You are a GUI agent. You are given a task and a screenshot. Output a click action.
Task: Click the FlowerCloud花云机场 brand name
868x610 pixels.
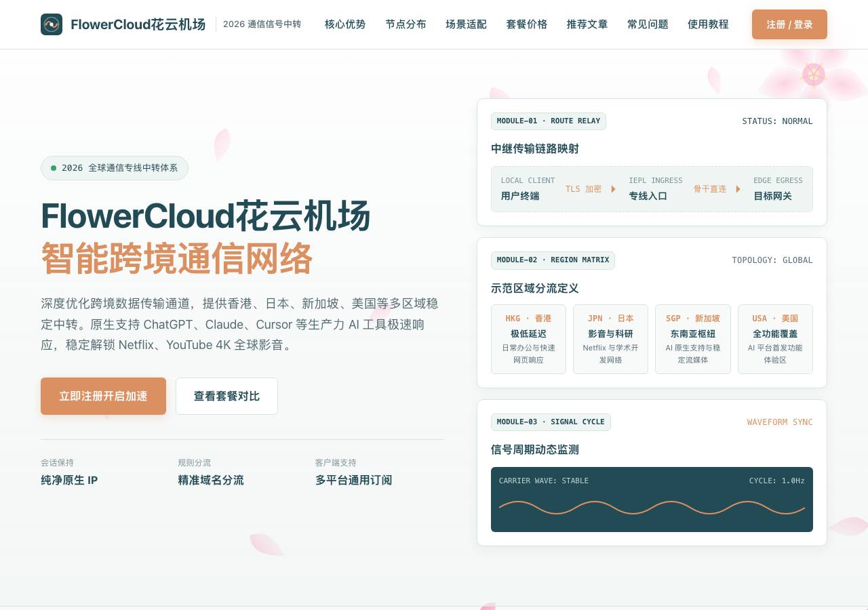(x=138, y=25)
